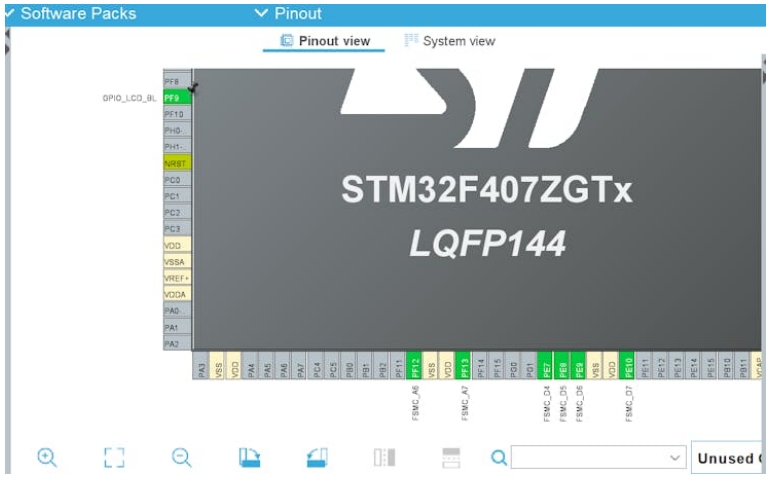Click the pin search magnifier icon

pos(498,457)
